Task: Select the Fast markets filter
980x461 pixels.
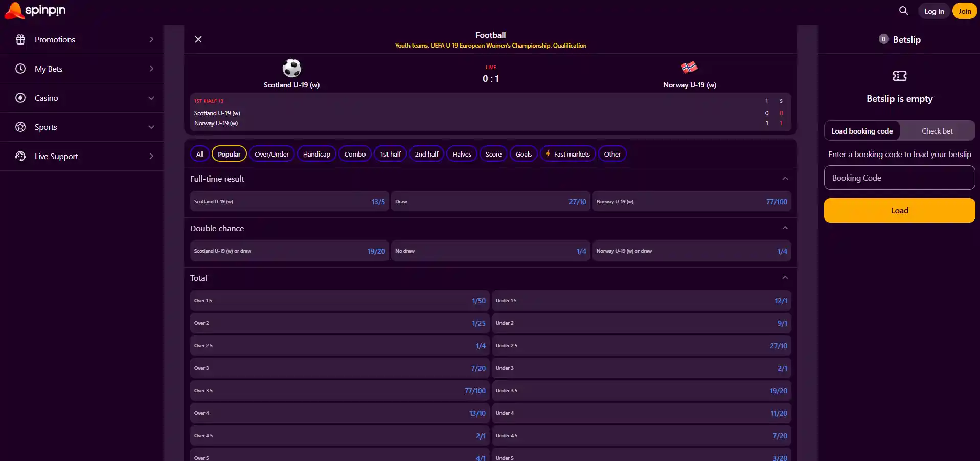Action: coord(567,154)
